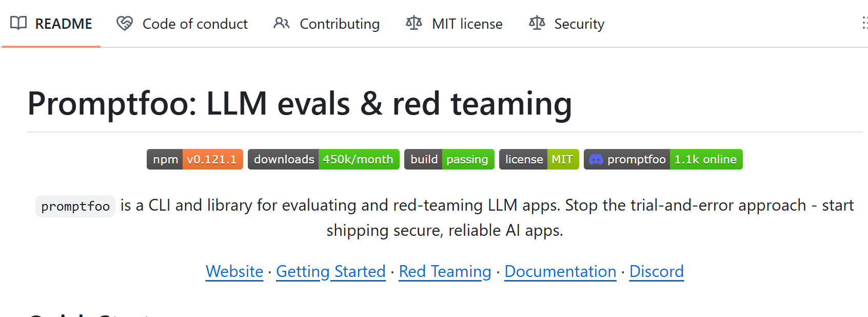This screenshot has width=868, height=317.
Task: Switch to the Security tab
Action: click(x=579, y=24)
